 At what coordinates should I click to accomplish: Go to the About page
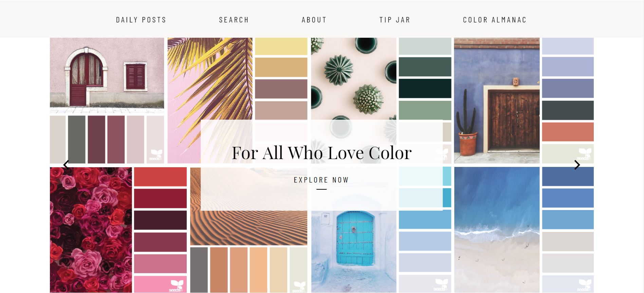(x=314, y=20)
